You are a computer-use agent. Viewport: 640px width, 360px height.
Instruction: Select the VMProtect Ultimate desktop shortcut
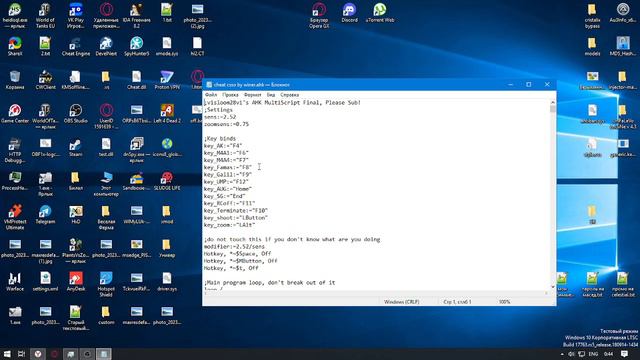click(15, 217)
